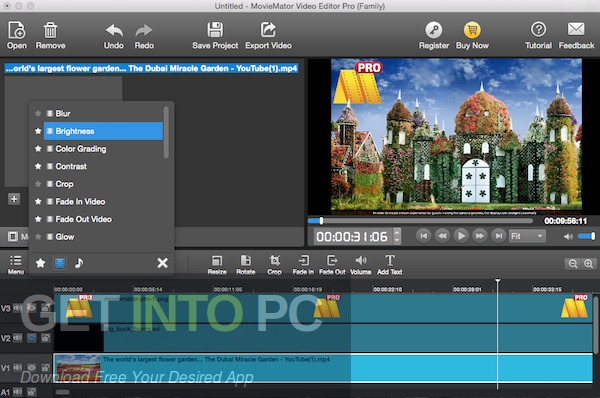Mute the A1 audio track
This screenshot has width=600, height=398.
[18, 392]
